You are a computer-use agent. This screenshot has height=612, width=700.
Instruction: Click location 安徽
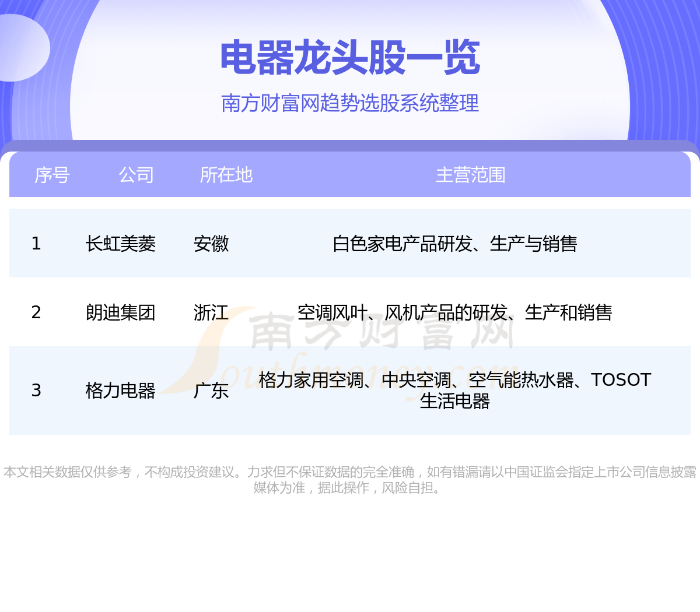click(211, 243)
